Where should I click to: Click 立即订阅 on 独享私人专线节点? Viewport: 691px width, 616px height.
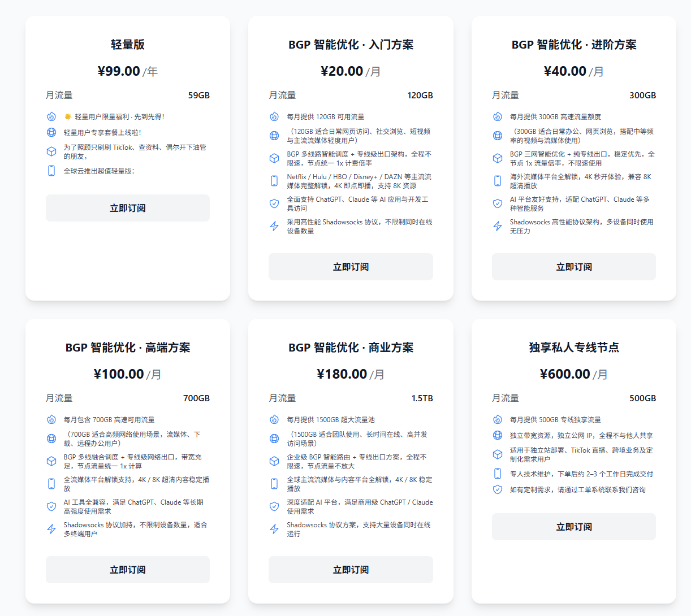[573, 526]
